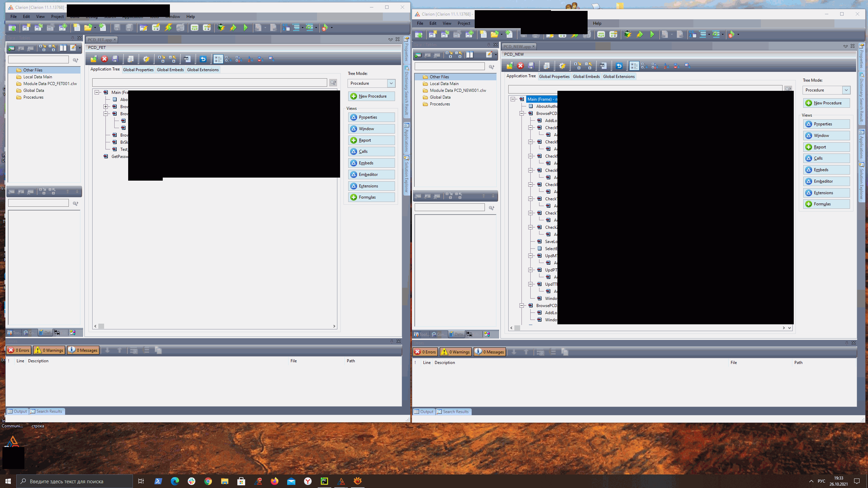Click yellow gear generate icon in PCD_FET toolbar
868x488 pixels.
(x=146, y=59)
